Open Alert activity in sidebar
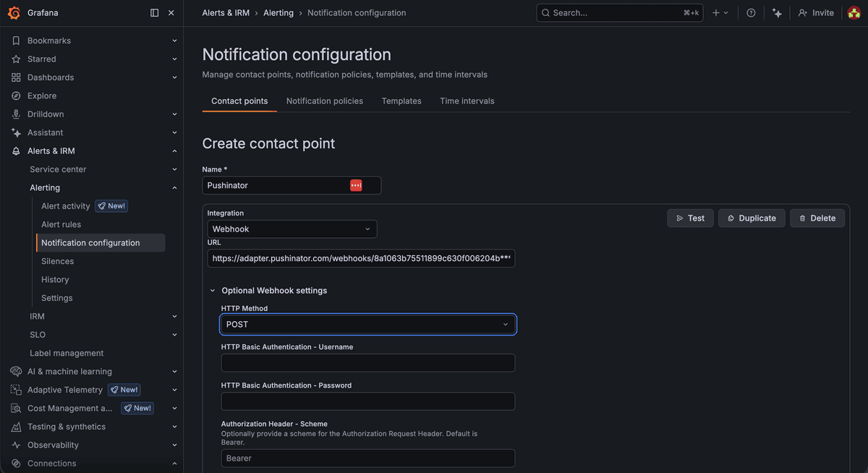Viewport: 868px width, 473px height. (66, 206)
